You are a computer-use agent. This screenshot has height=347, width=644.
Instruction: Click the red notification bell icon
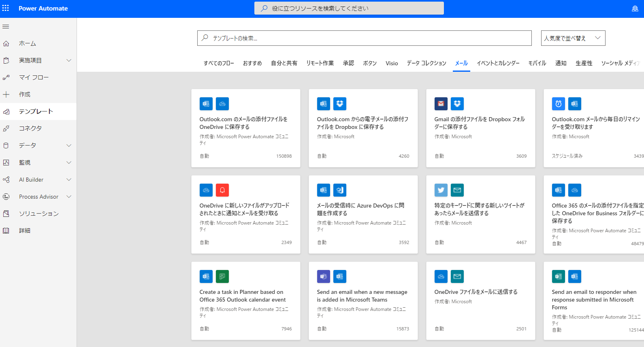click(222, 190)
